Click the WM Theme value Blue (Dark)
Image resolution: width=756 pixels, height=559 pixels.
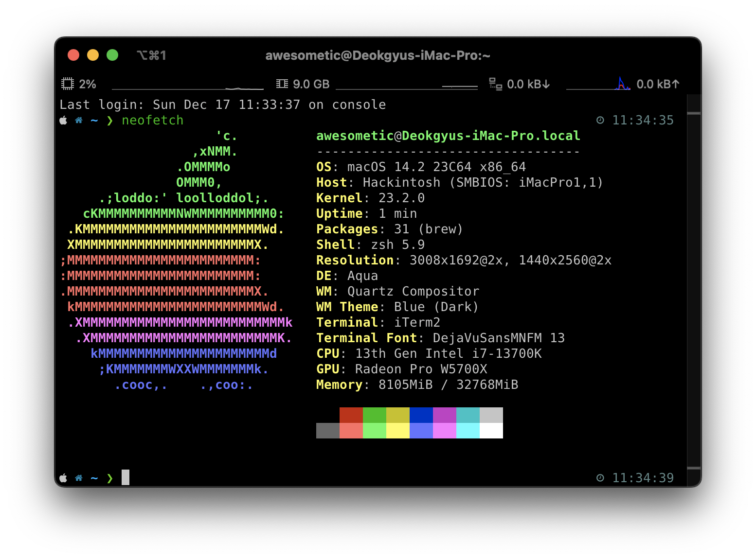click(x=436, y=307)
